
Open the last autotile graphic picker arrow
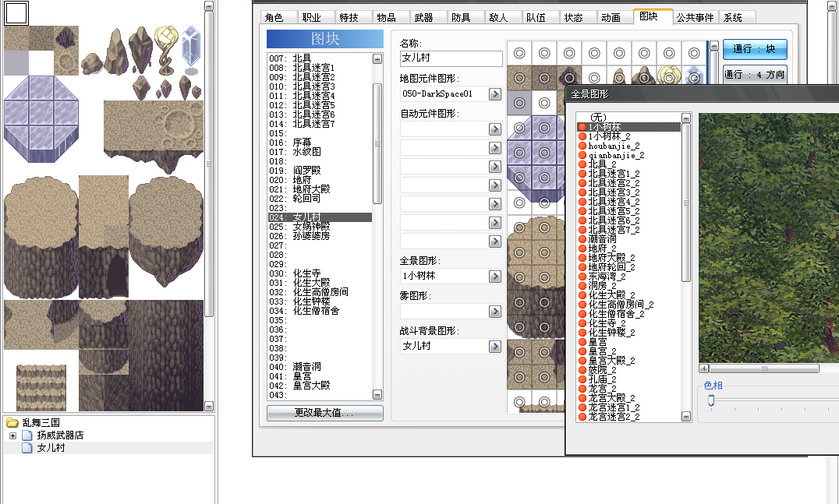point(495,241)
